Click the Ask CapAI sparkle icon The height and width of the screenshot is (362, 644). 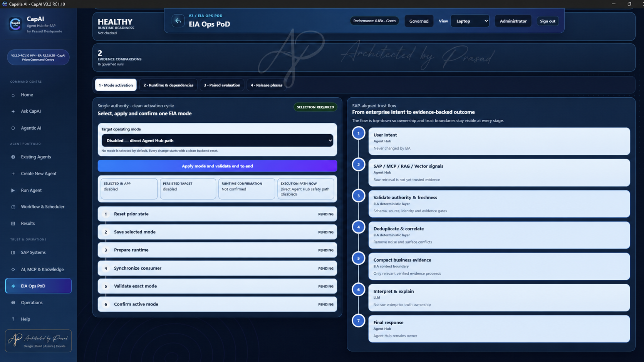point(13,112)
